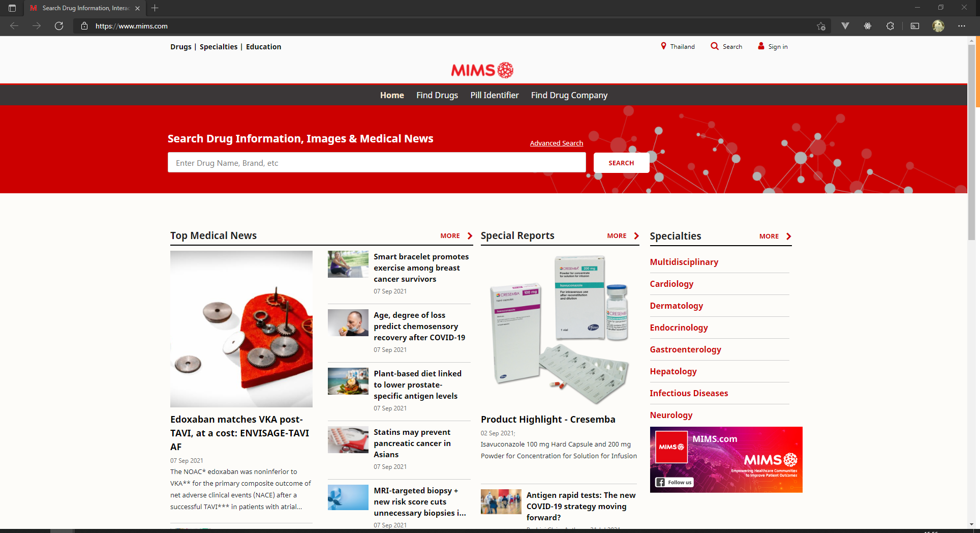
Task: Open a new browser tab
Action: coord(155,8)
